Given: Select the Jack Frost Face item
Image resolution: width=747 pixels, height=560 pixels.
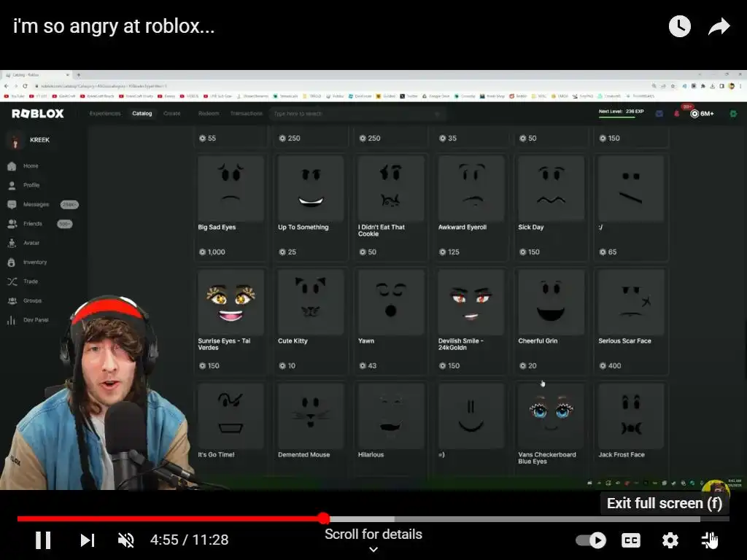Looking at the screenshot, I should pos(631,416).
